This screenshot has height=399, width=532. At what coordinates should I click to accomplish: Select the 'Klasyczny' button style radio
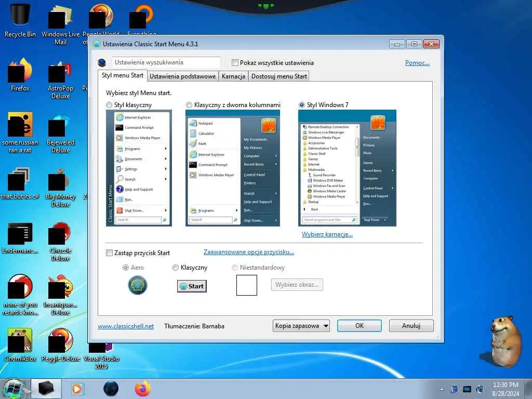pos(176,268)
